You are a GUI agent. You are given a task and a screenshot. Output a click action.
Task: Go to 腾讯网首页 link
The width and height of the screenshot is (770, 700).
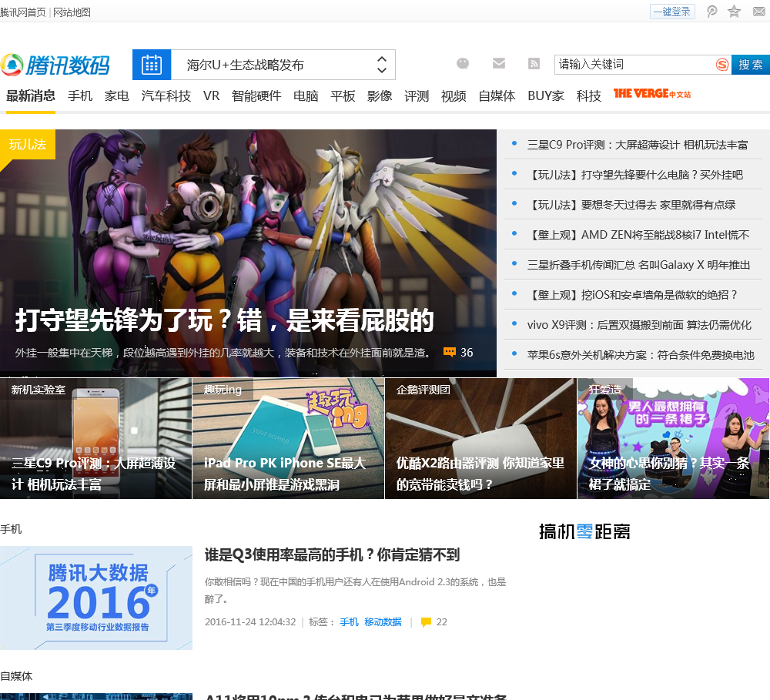click(x=22, y=12)
